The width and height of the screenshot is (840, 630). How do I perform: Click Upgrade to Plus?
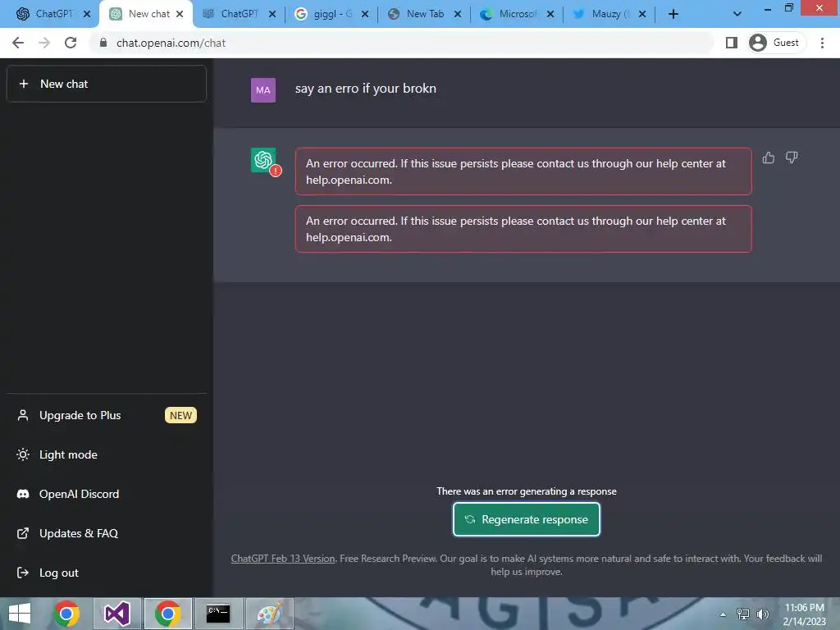tap(80, 415)
